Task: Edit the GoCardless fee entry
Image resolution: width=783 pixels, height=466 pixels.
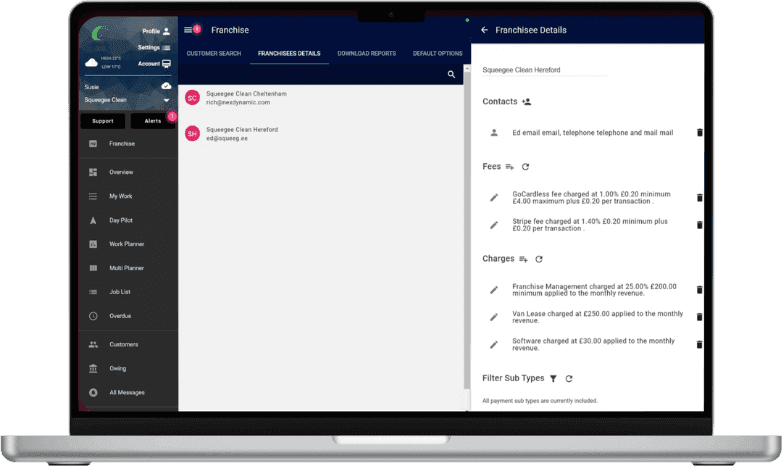Action: pos(493,198)
